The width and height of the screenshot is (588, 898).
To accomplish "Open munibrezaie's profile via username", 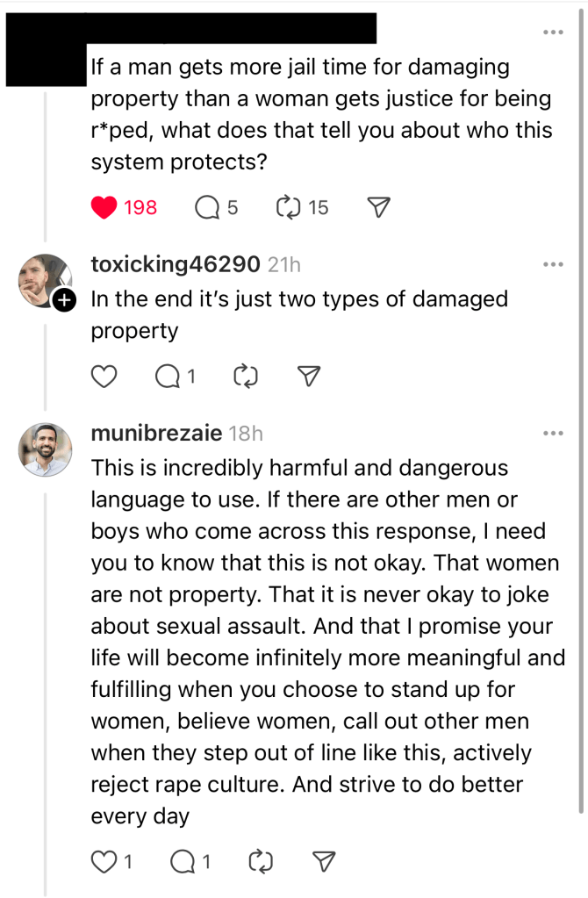I will click(156, 434).
